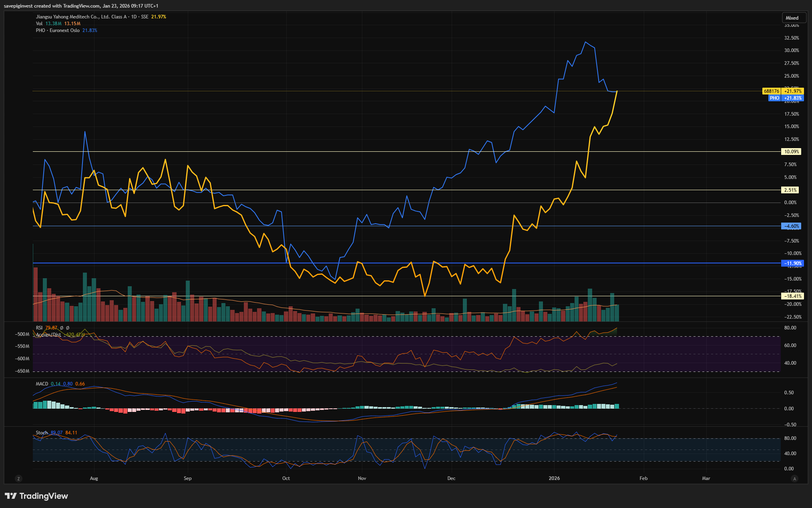Click the yellow 10.09% level label
Screen dimensions: 812x508
click(x=791, y=152)
